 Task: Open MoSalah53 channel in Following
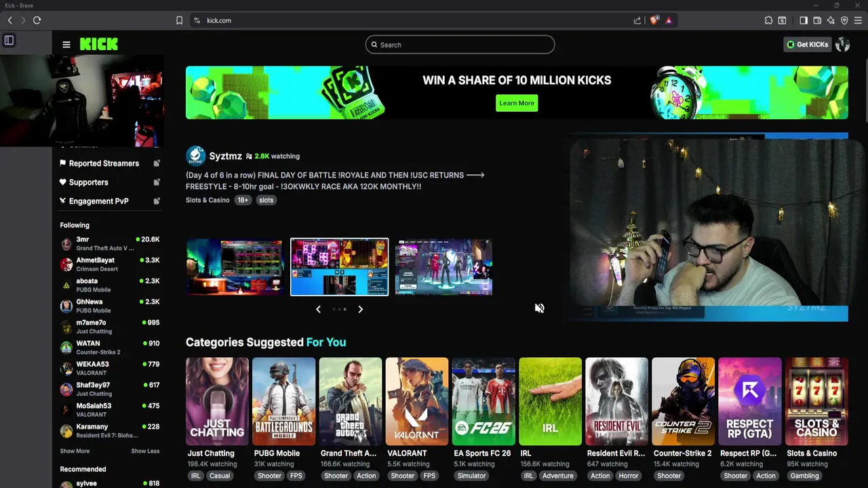[x=109, y=410]
